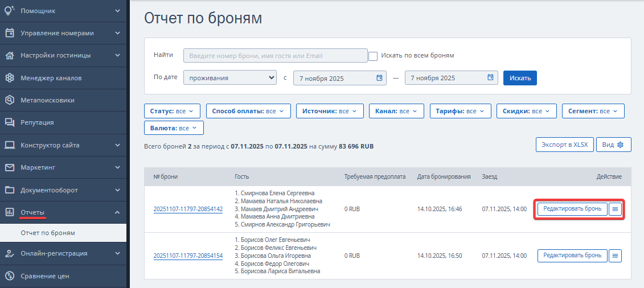Open hamburger menu for Borisov's booking

tap(615, 256)
